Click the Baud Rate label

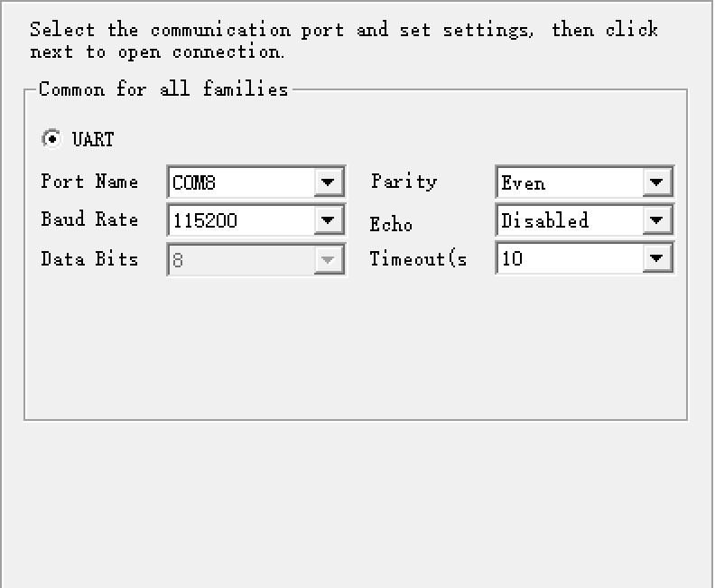click(x=89, y=219)
